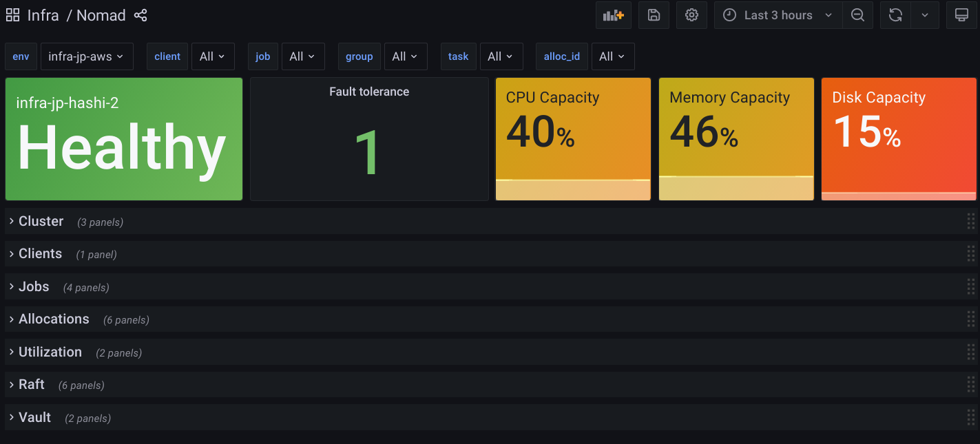Click the dashboard grid icon beside Infra
The height and width of the screenshot is (444, 980).
pos(12,15)
